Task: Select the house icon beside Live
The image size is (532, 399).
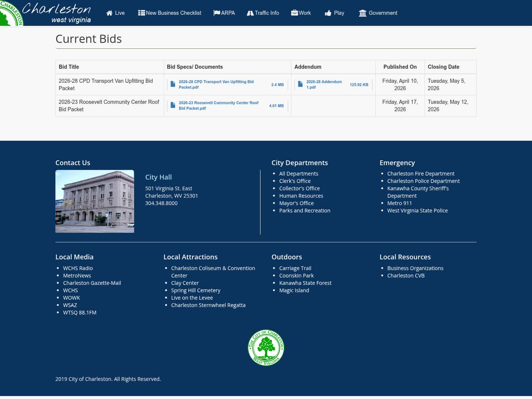Action: [x=109, y=13]
